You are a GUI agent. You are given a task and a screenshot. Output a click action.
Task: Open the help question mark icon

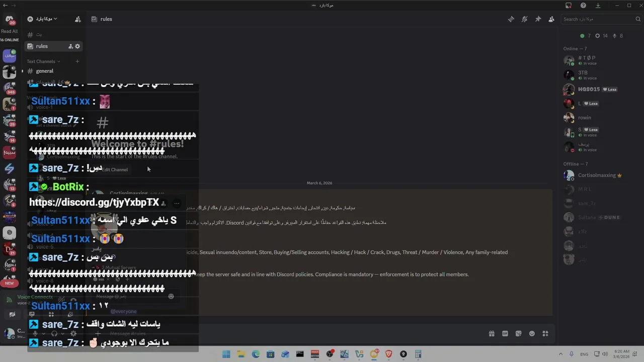click(x=583, y=6)
